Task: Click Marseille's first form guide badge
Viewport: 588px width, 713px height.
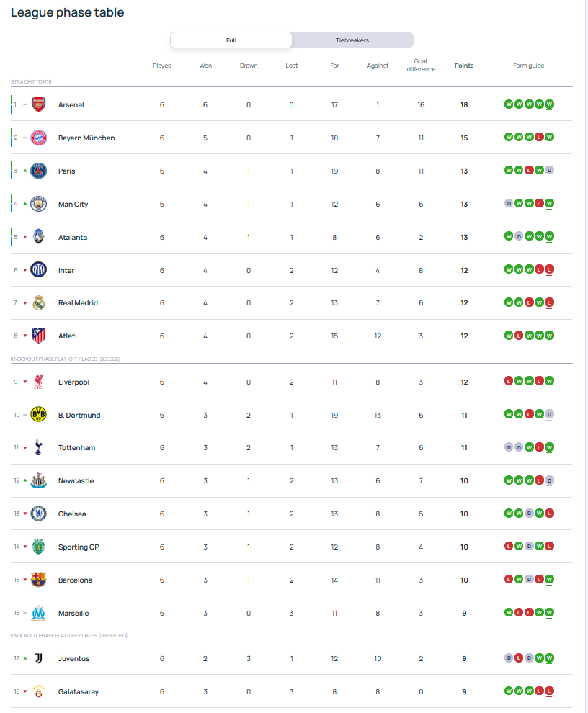Action: pos(509,613)
